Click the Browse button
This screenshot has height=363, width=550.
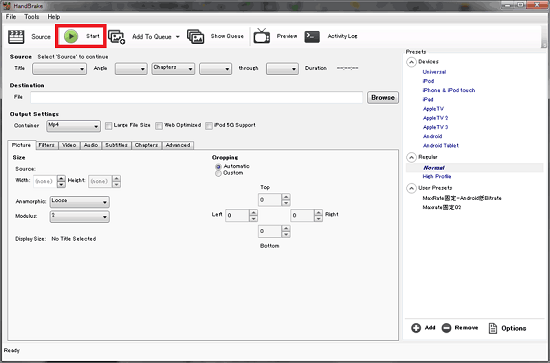383,98
